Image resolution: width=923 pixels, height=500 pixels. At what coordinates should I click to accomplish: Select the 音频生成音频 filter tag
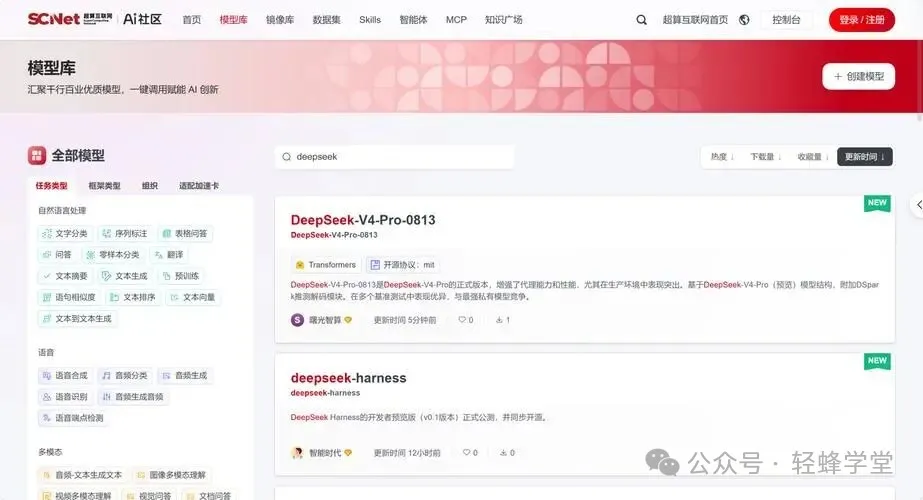point(133,397)
